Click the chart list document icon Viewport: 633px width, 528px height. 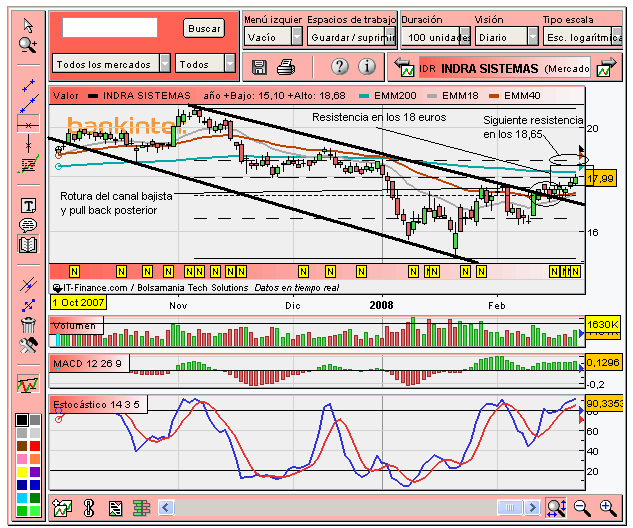[x=115, y=508]
